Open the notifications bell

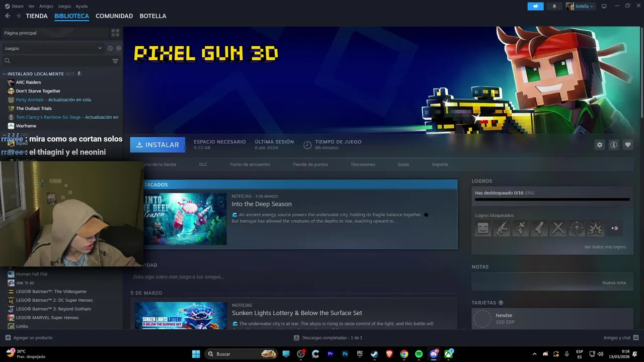click(x=554, y=6)
